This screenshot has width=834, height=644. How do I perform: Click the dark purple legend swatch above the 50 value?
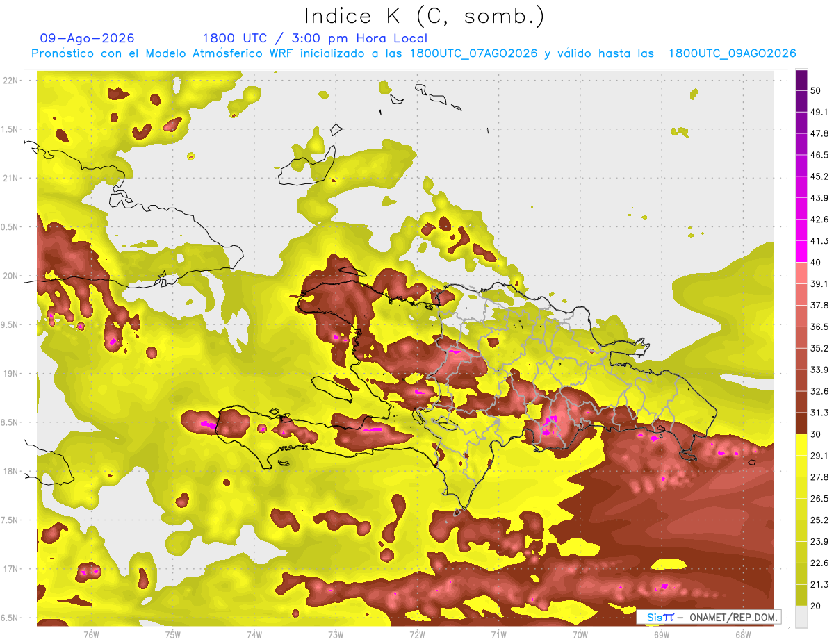point(801,80)
